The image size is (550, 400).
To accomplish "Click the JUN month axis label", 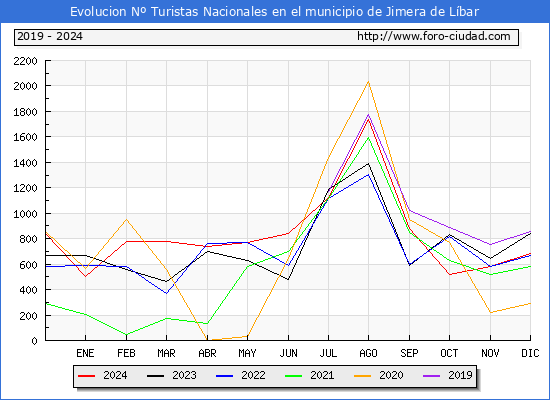I will 288,353.
